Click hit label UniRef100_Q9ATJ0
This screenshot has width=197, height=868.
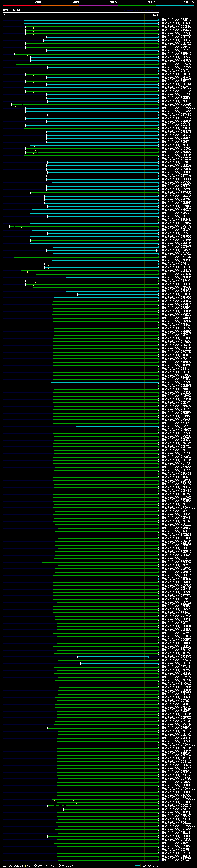177,71
